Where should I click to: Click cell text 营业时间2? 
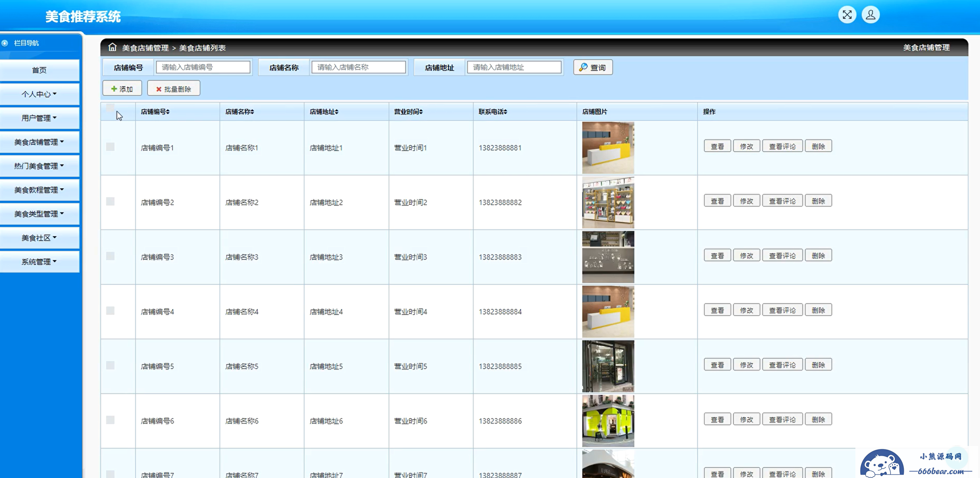click(x=411, y=202)
